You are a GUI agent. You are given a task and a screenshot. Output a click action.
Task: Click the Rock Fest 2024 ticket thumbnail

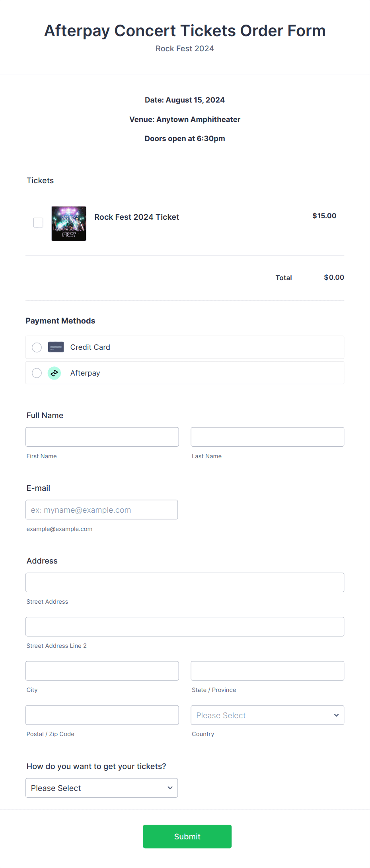pyautogui.click(x=68, y=223)
